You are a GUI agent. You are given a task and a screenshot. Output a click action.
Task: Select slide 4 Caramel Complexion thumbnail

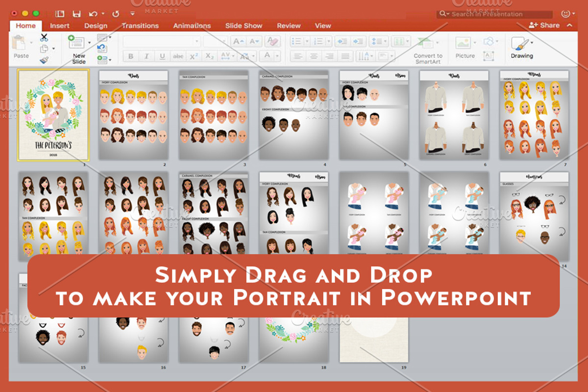tap(294, 115)
